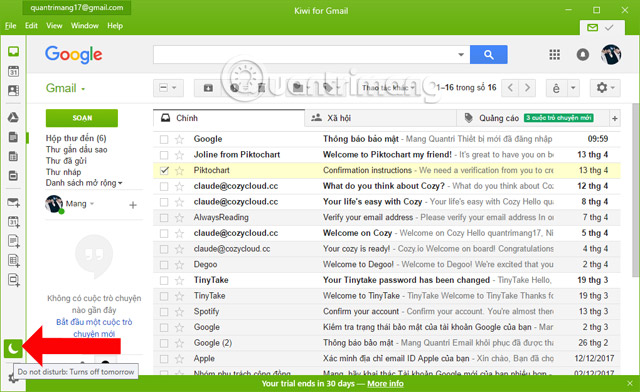
Task: Open the Window menu
Action: (x=84, y=26)
